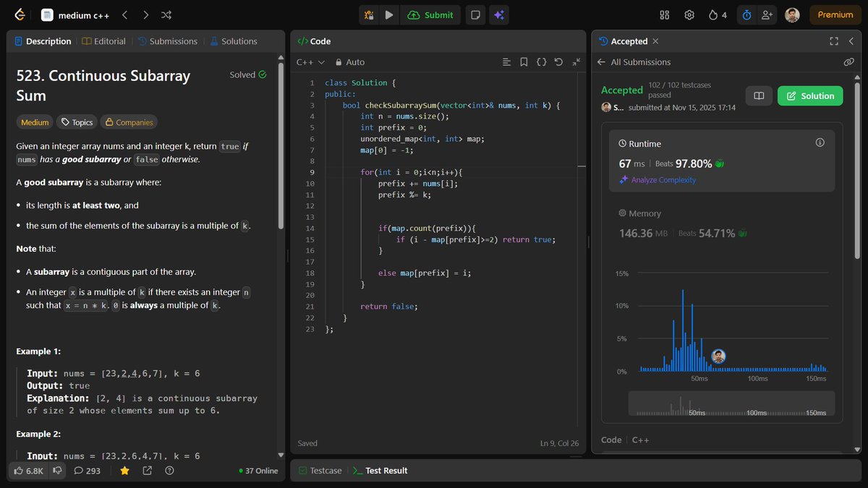The height and width of the screenshot is (488, 868).
Task: Start the timer stopwatch icon
Action: click(746, 14)
